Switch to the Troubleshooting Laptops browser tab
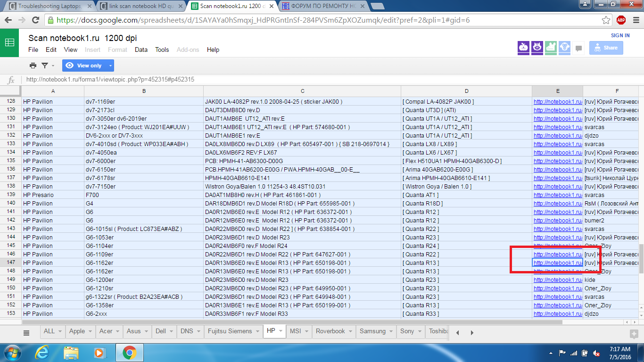This screenshot has width=644, height=362. tap(50, 6)
